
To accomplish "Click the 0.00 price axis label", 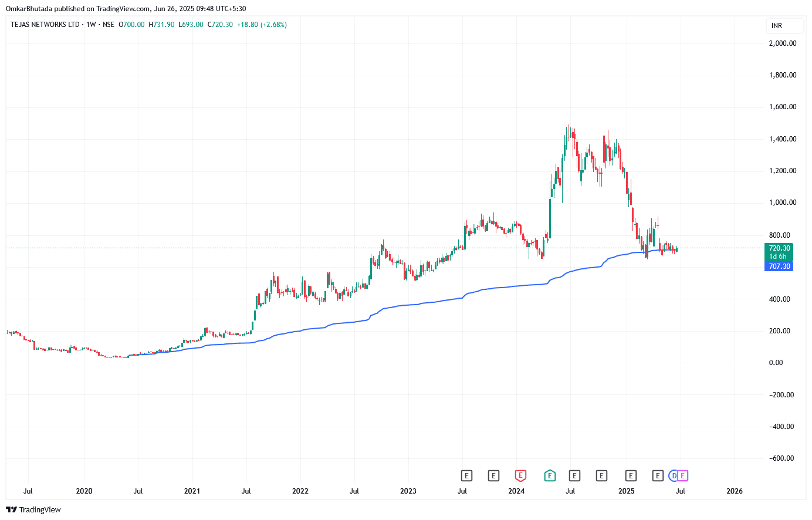I will click(x=776, y=363).
